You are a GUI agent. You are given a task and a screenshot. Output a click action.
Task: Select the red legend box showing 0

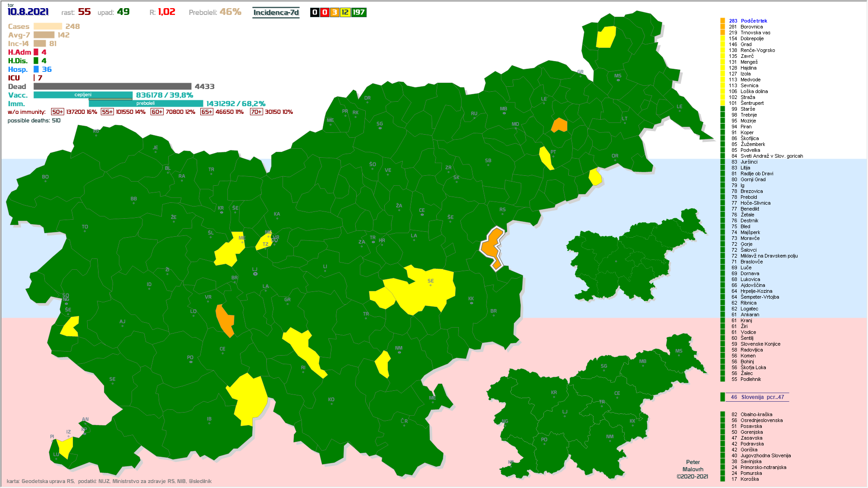325,13
